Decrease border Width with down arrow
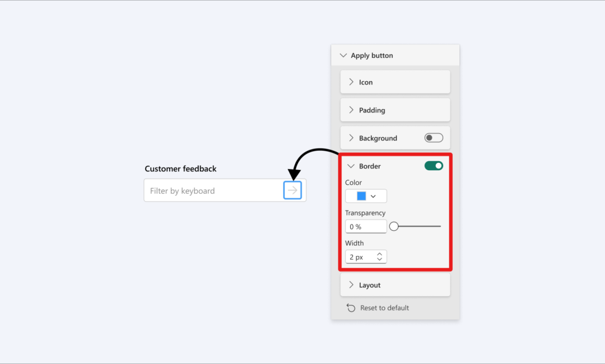The image size is (605, 364). (380, 259)
